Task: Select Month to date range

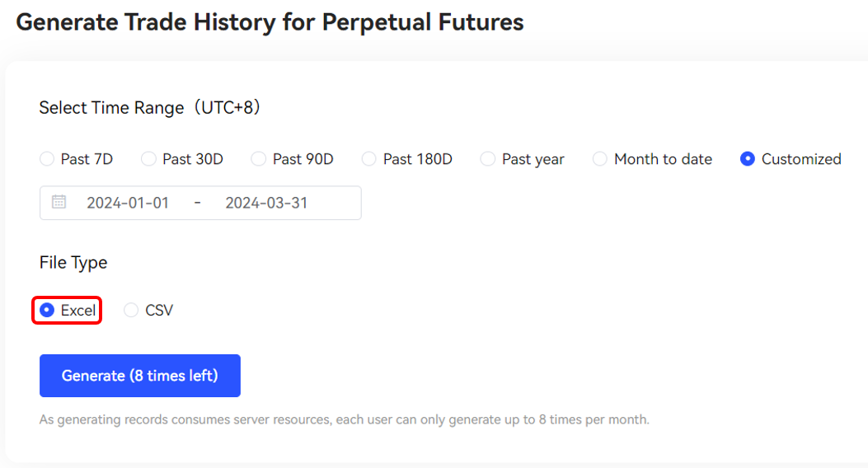Action: point(653,159)
